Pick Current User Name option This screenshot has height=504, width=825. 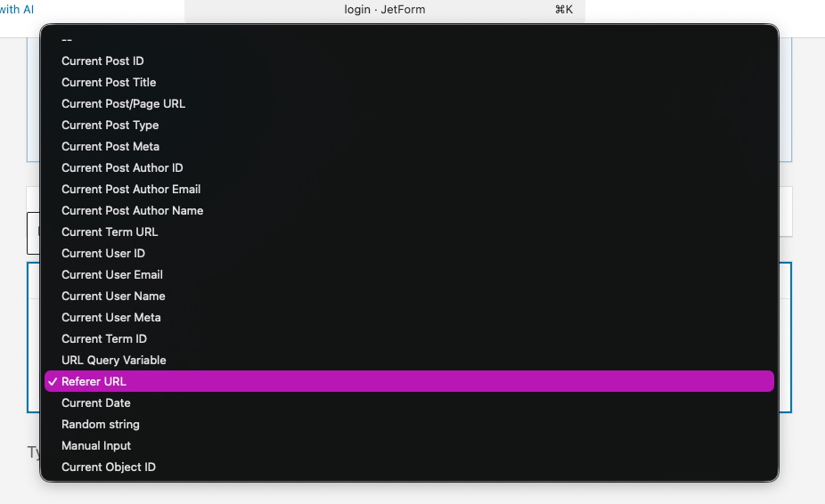113,296
